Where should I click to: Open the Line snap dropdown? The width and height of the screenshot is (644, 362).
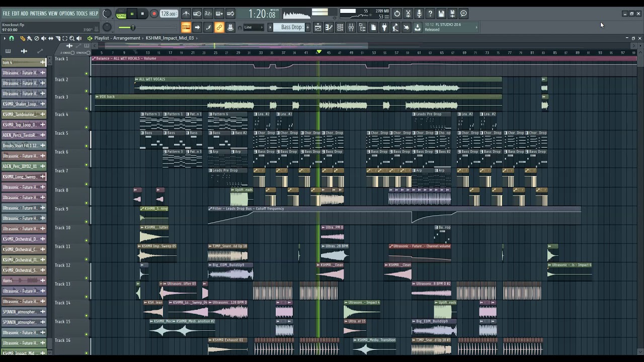pos(253,27)
